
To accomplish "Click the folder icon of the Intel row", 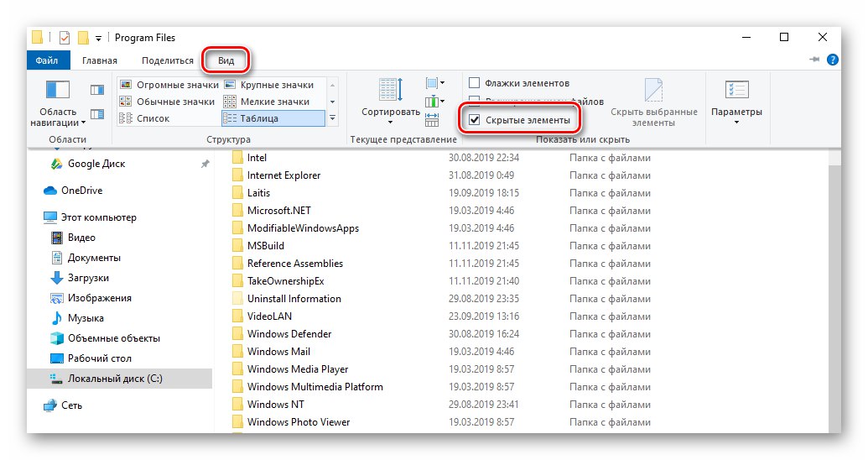I will (x=237, y=158).
